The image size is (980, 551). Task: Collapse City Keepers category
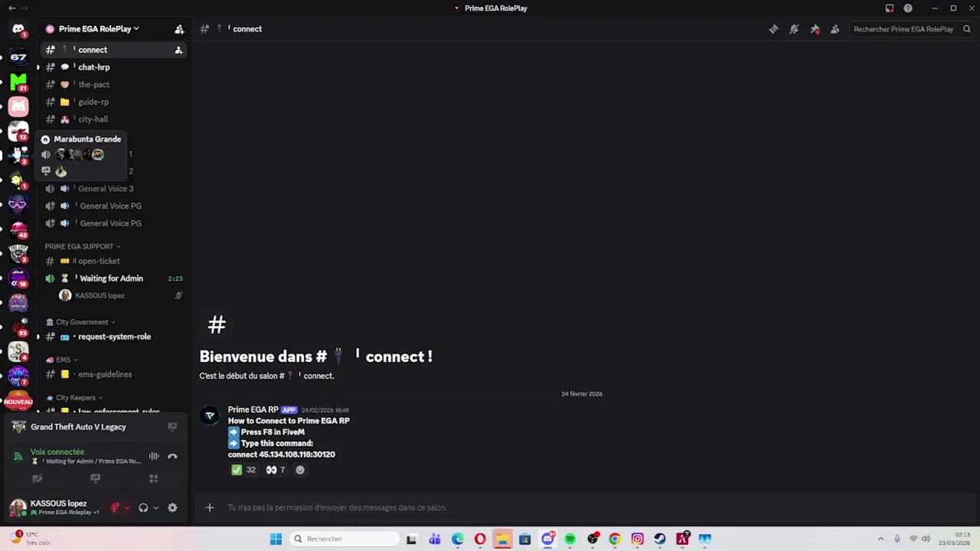pos(74,398)
